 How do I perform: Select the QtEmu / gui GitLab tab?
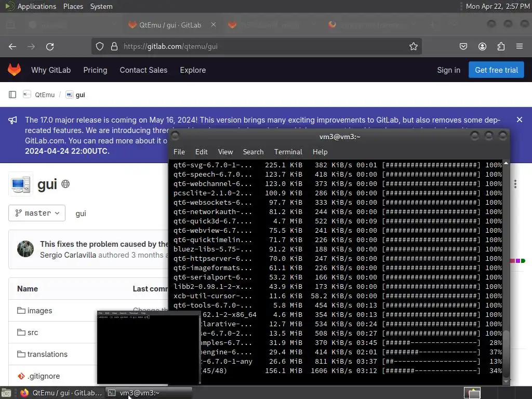pyautogui.click(x=170, y=25)
